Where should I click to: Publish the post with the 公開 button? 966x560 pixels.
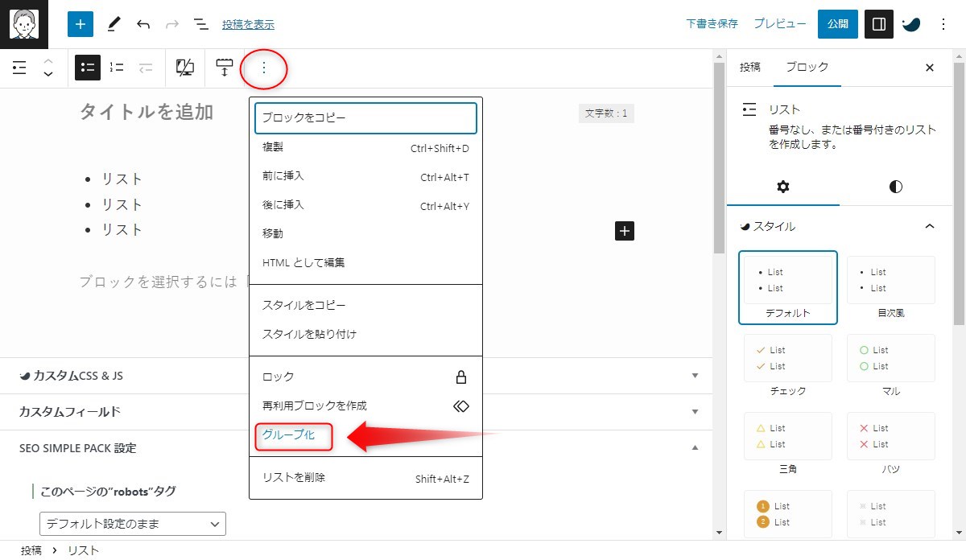[x=837, y=24]
